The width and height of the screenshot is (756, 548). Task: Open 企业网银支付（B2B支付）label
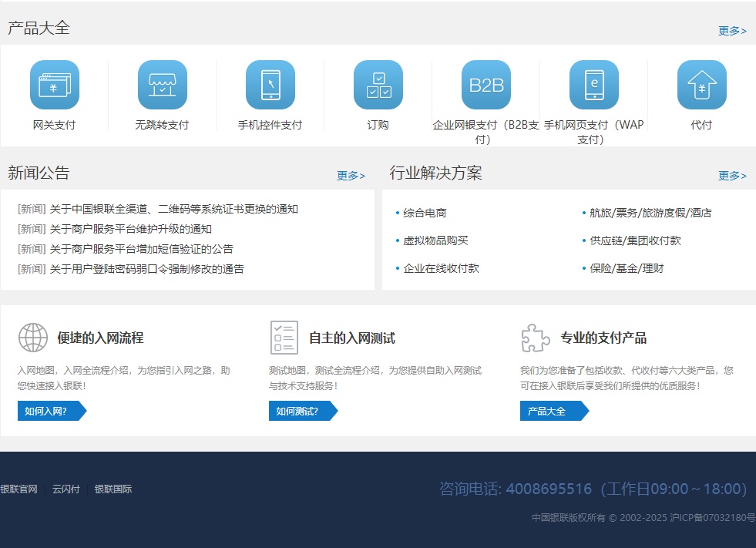486,132
